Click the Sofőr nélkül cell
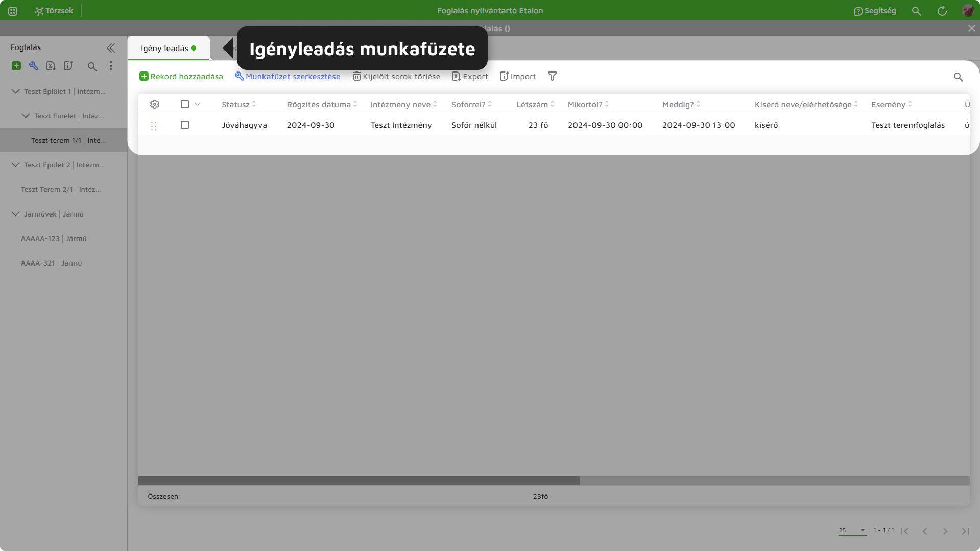The height and width of the screenshot is (551, 980). pos(474,125)
